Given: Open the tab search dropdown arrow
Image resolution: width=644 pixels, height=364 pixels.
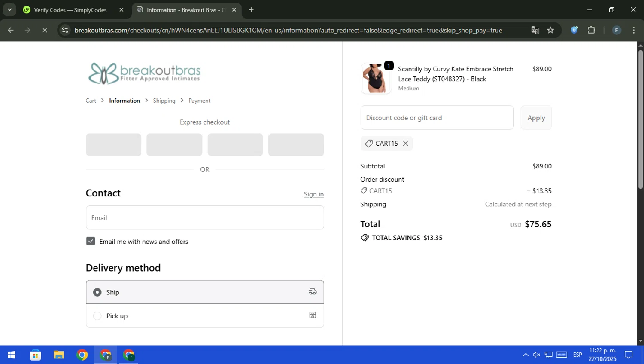Looking at the screenshot, I should coord(9,9).
